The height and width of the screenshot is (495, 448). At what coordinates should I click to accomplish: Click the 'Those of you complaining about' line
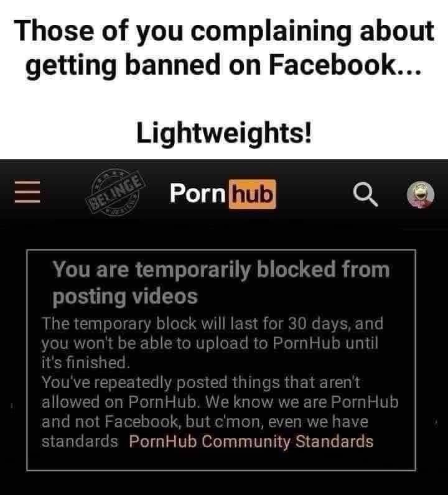coord(224,30)
